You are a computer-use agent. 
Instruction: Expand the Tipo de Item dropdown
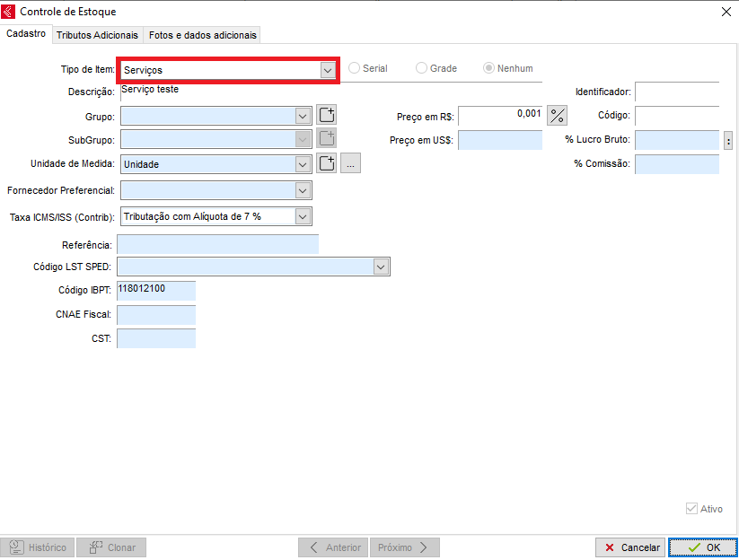pyautogui.click(x=327, y=70)
